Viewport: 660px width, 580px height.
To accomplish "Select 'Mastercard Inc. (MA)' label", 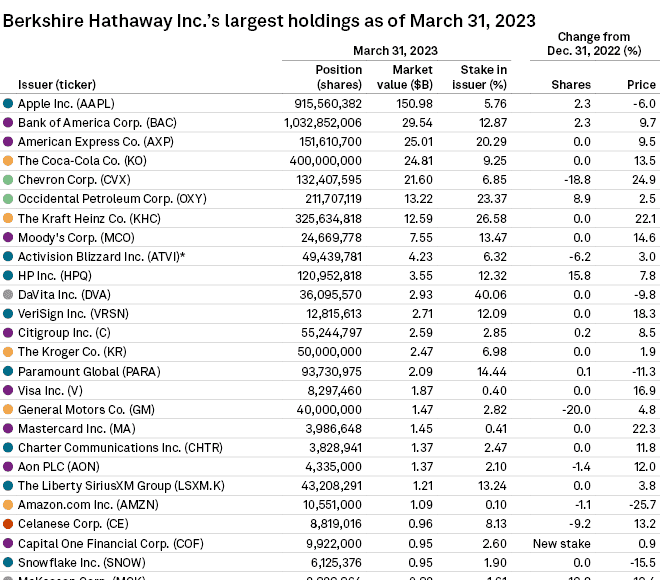I will [x=77, y=428].
